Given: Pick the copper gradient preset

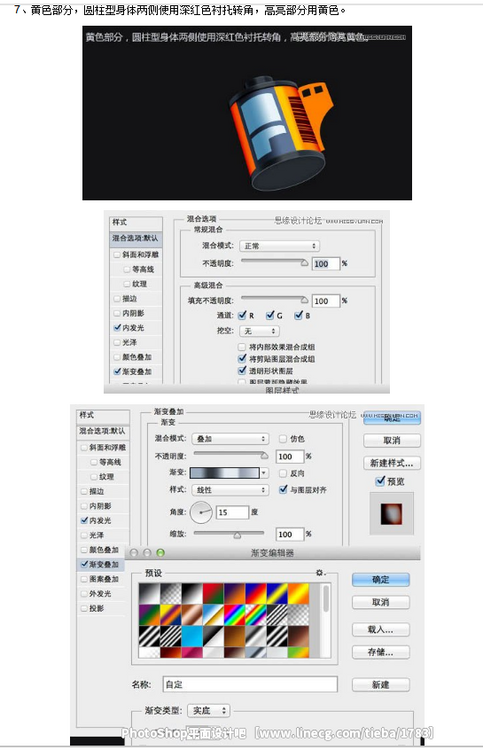Looking at the screenshot, I should coord(192,615).
